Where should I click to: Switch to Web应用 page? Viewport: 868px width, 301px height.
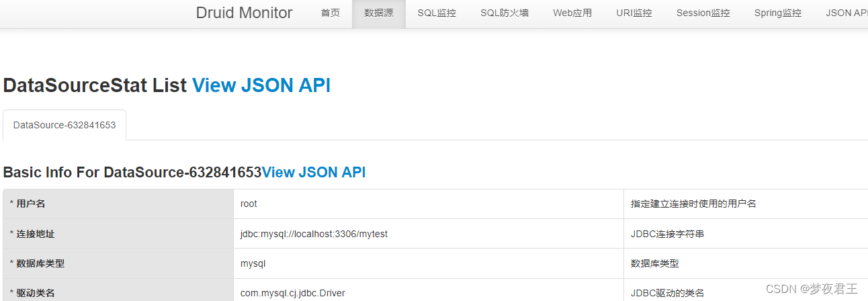coord(572,13)
